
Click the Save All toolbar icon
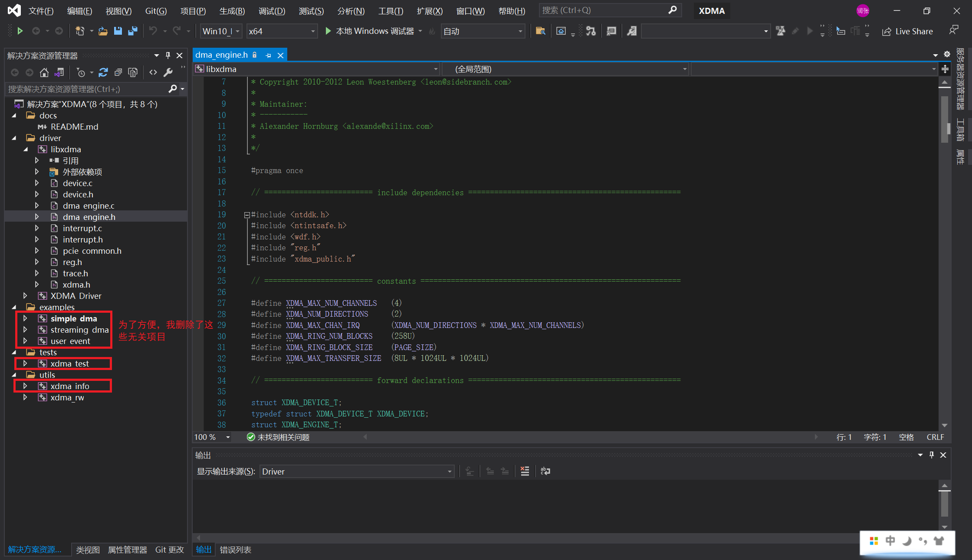tap(132, 31)
